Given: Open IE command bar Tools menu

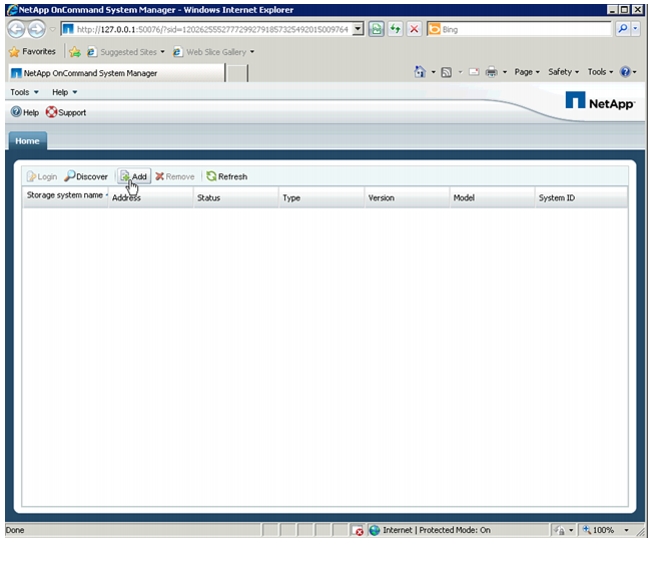Looking at the screenshot, I should pos(600,72).
